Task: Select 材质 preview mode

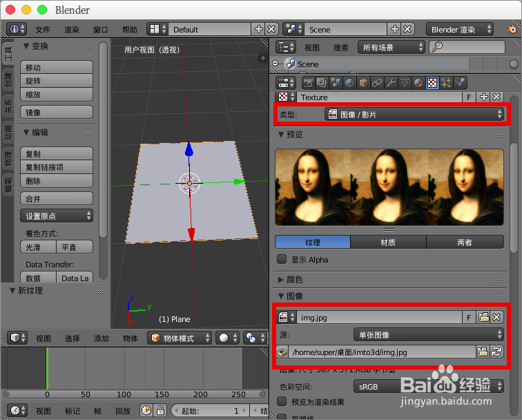Action: coord(388,242)
